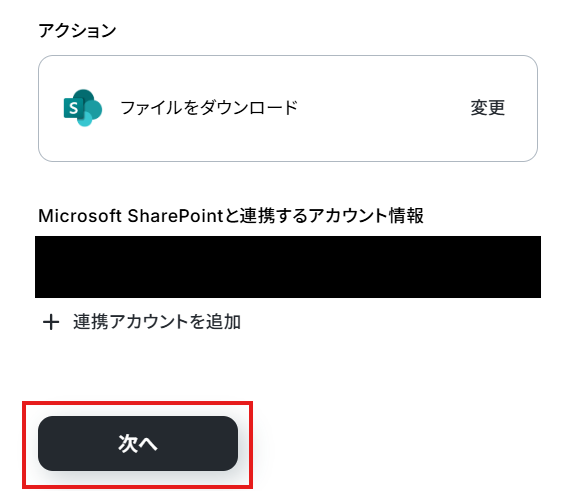Click the アクション section heading
This screenshot has width=586, height=491.
tap(77, 30)
